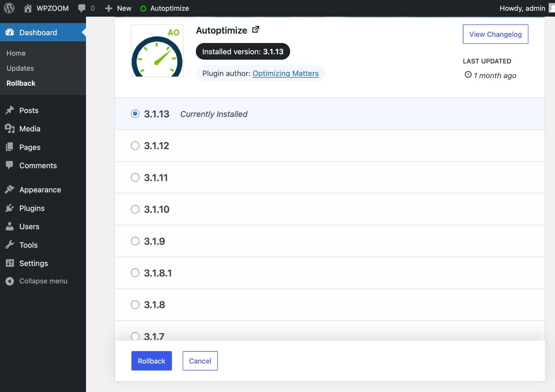Image resolution: width=555 pixels, height=392 pixels.
Task: Click the Autoptimize plugin title link
Action: click(222, 31)
